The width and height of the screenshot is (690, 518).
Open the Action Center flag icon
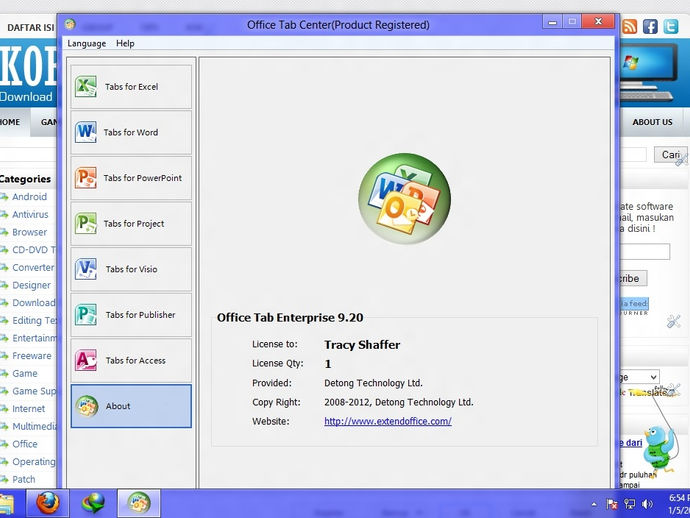(x=612, y=504)
